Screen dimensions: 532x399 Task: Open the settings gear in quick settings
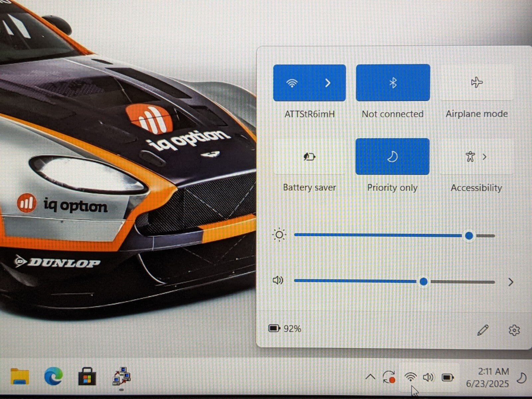pos(514,330)
